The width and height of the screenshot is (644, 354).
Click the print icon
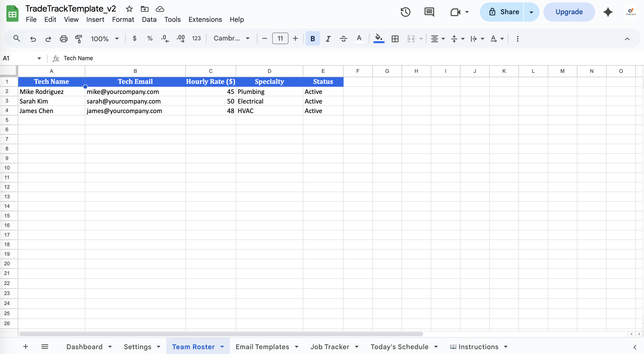[x=63, y=39]
